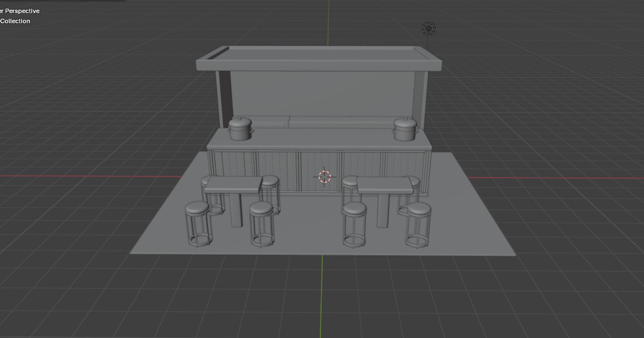This screenshot has width=644, height=338.
Task: Select the long counter top surface
Action: [319, 139]
